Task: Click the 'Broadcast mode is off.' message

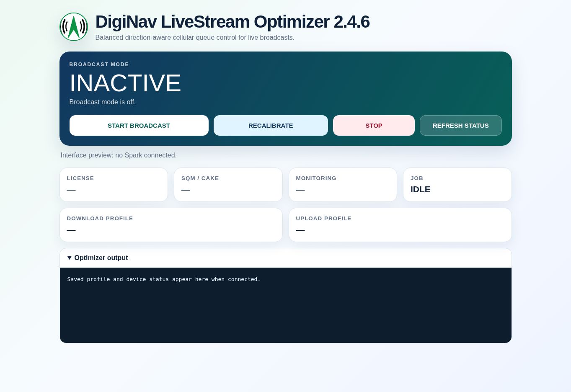Action: coord(103,102)
